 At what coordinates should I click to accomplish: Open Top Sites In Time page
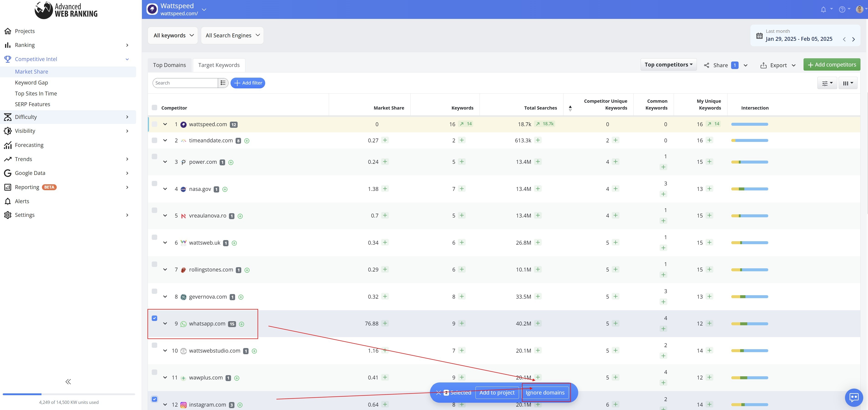click(36, 93)
